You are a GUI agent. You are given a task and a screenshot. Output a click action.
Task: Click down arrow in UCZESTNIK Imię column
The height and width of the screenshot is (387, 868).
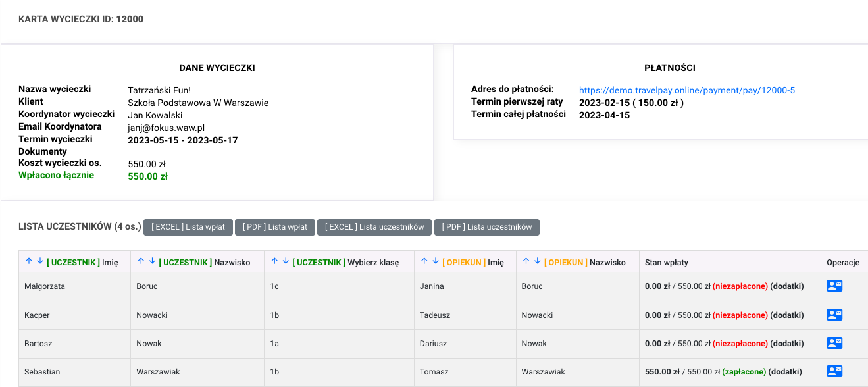40,261
